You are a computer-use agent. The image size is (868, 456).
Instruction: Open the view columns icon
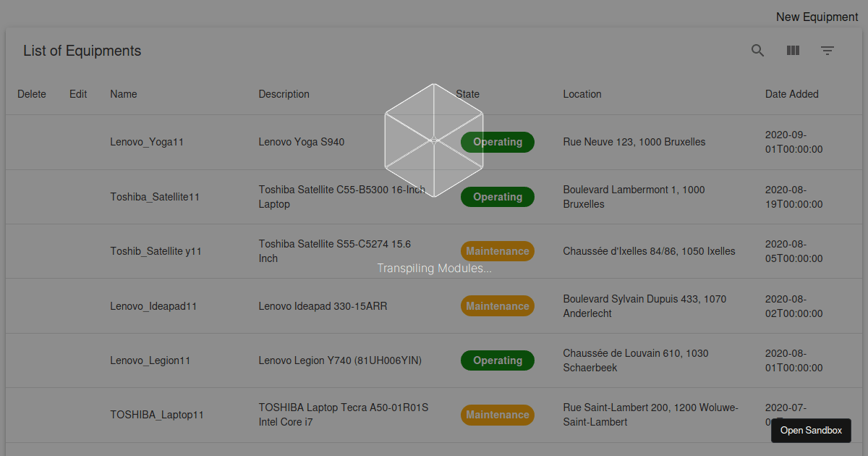pyautogui.click(x=793, y=51)
